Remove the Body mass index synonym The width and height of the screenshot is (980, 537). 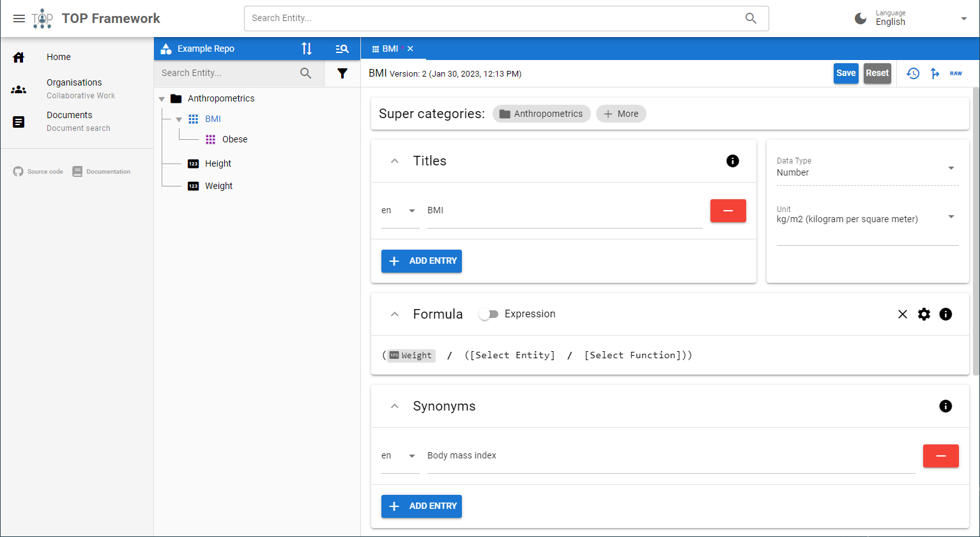tap(941, 456)
